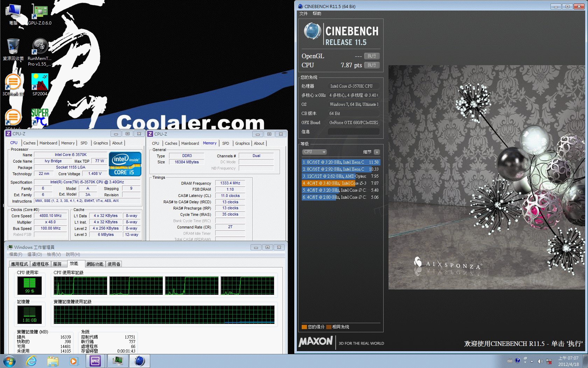Open the 說明(H) menu in Task Manager
The width and height of the screenshot is (588, 368).
click(73, 254)
